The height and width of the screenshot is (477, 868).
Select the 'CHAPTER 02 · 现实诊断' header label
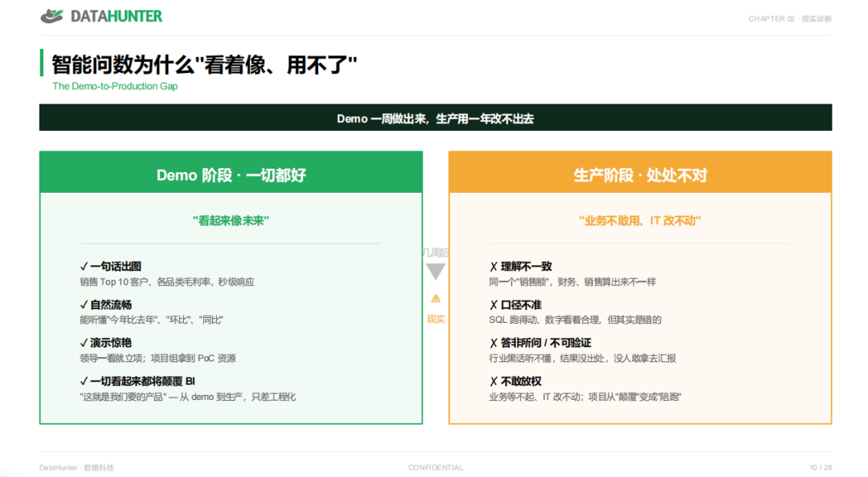(790, 18)
